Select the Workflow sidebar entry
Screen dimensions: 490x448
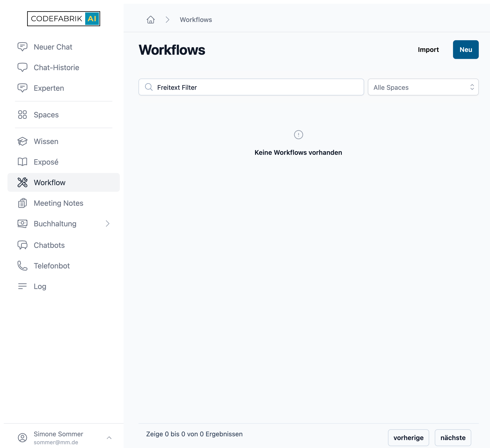click(64, 182)
